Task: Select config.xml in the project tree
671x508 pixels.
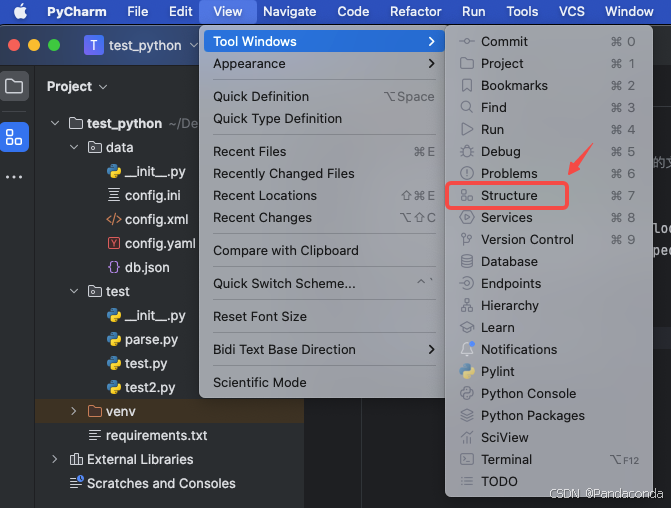Action: tap(156, 220)
